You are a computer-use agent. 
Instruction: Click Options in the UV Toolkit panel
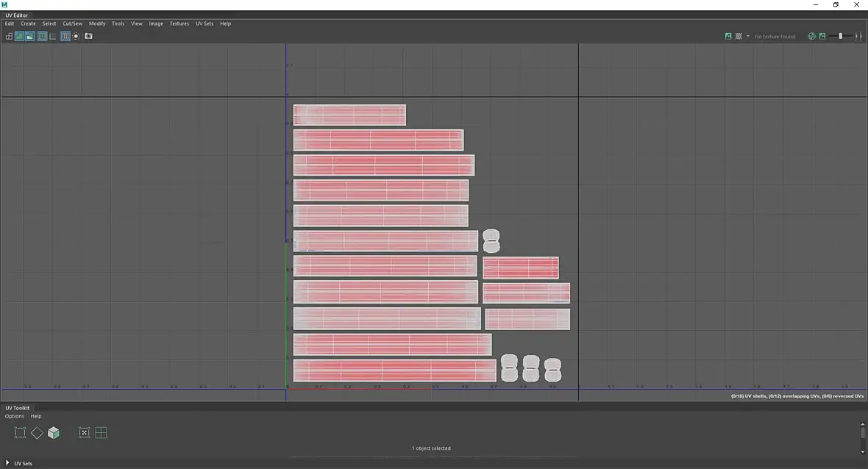click(x=15, y=417)
